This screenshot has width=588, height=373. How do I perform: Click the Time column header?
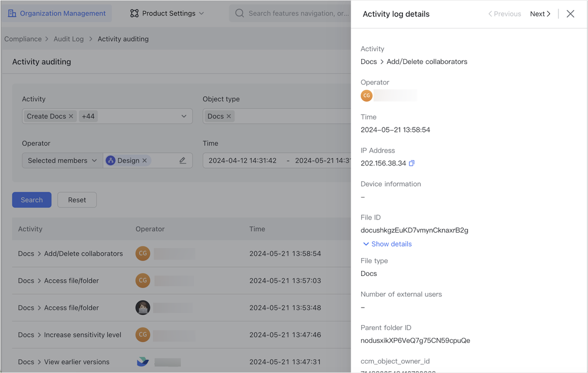(x=257, y=229)
